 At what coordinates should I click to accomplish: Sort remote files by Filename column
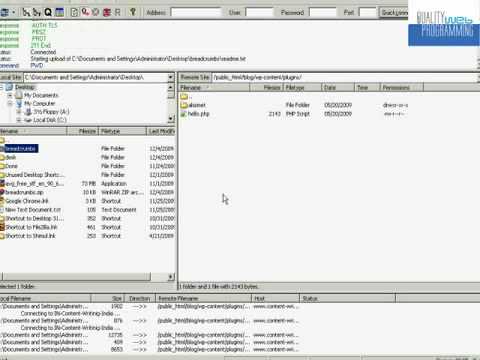(x=214, y=88)
